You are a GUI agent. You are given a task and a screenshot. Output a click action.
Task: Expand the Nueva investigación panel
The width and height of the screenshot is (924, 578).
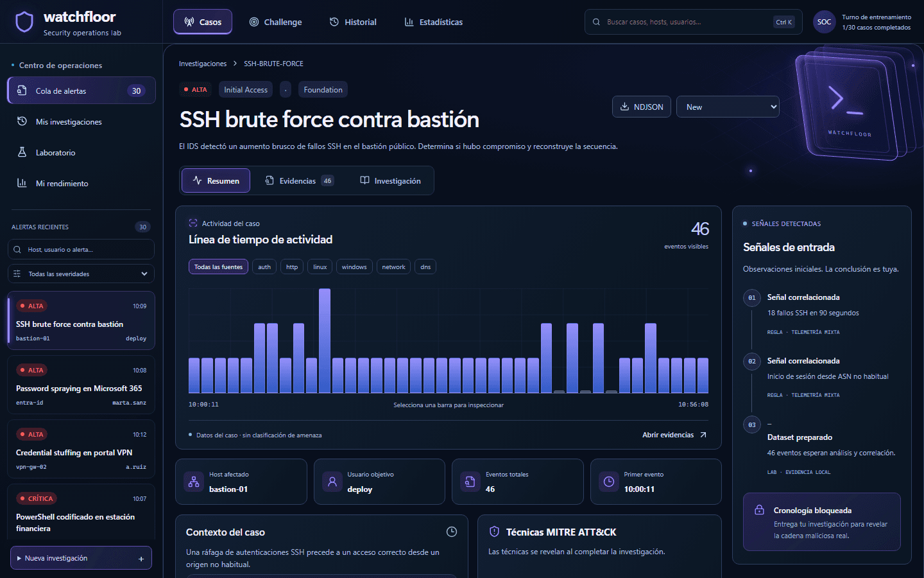click(81, 558)
